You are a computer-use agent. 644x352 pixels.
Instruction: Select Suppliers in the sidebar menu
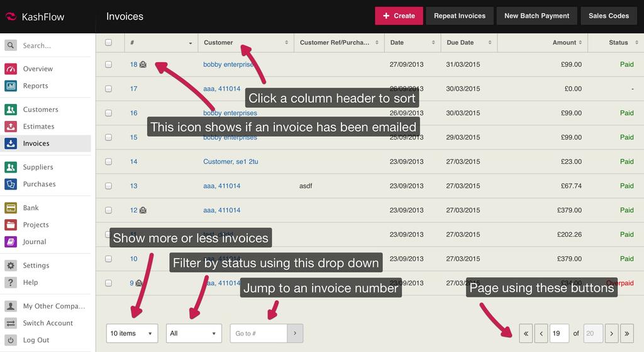pyautogui.click(x=38, y=167)
